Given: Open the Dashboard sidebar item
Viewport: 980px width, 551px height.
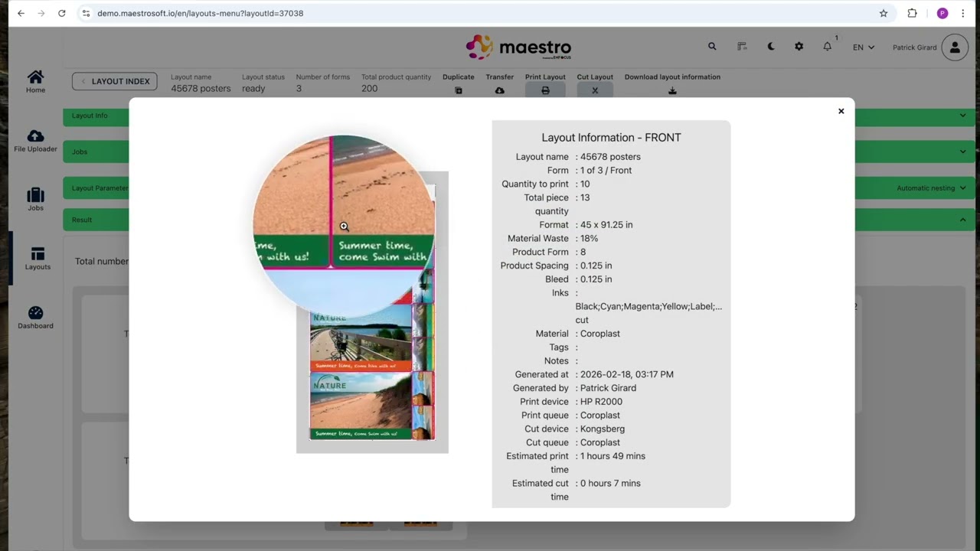Looking at the screenshot, I should coord(35,318).
